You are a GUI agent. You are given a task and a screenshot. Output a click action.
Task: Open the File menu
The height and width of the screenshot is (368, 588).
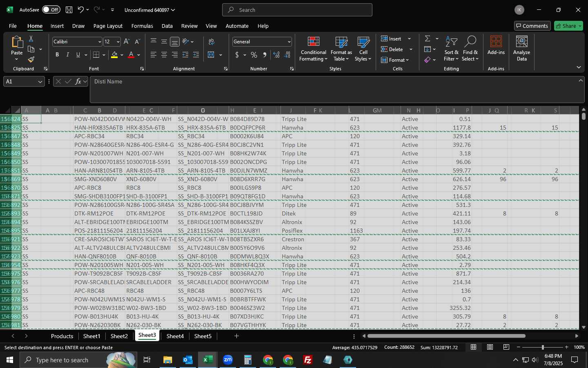[13, 26]
